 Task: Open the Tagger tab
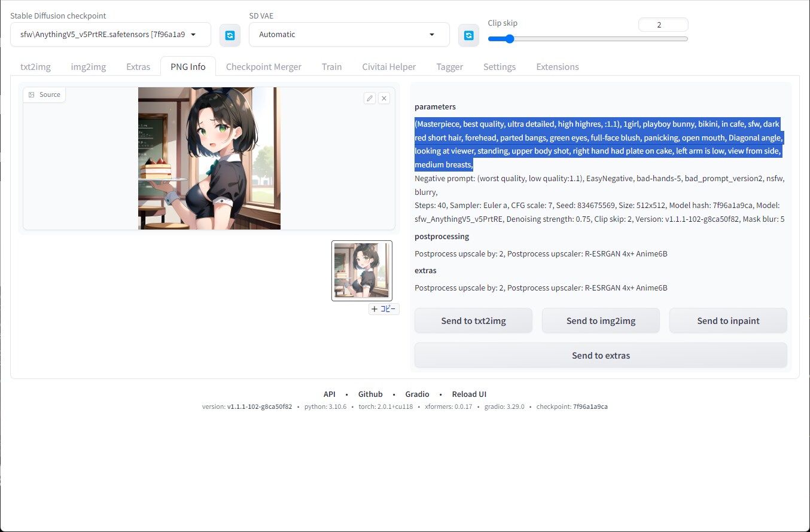(449, 67)
